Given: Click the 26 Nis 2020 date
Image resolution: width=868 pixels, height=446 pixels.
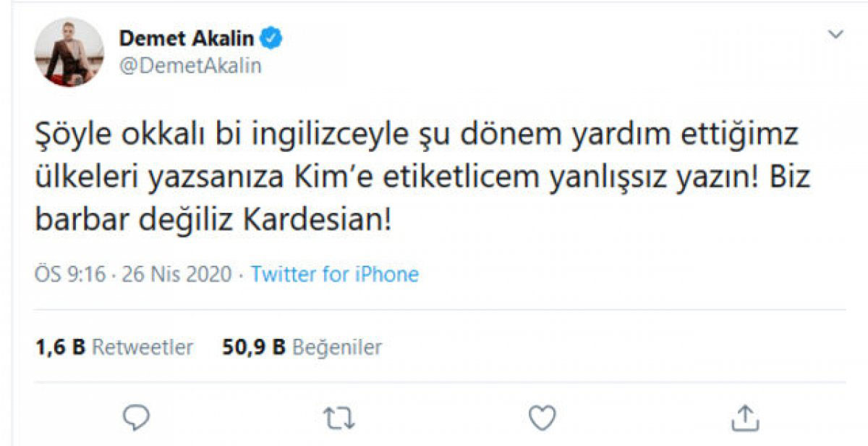Looking at the screenshot, I should [176, 274].
